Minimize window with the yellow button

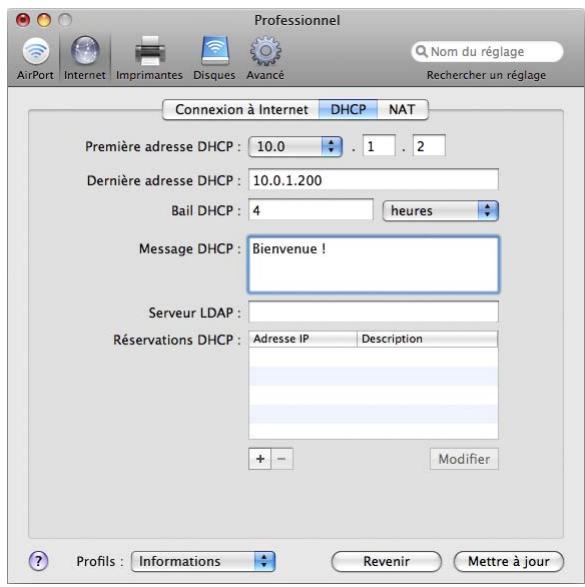click(x=44, y=20)
